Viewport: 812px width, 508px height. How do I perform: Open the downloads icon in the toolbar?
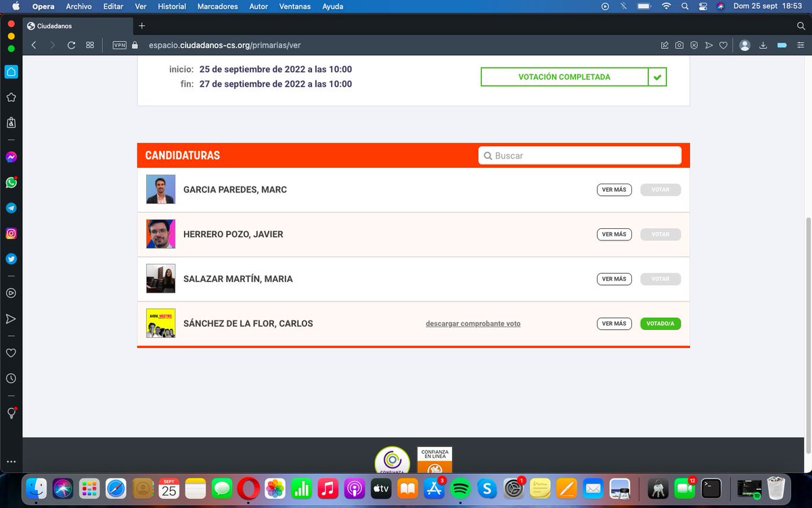pos(763,45)
